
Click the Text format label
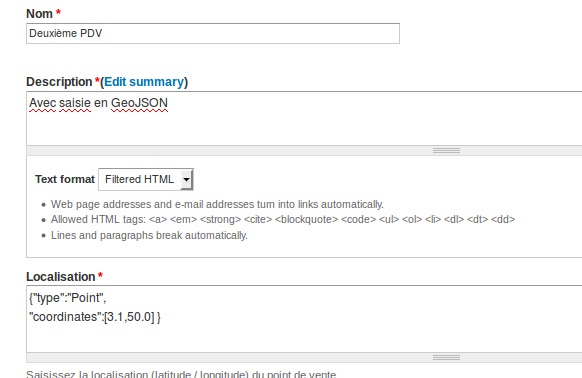65,179
